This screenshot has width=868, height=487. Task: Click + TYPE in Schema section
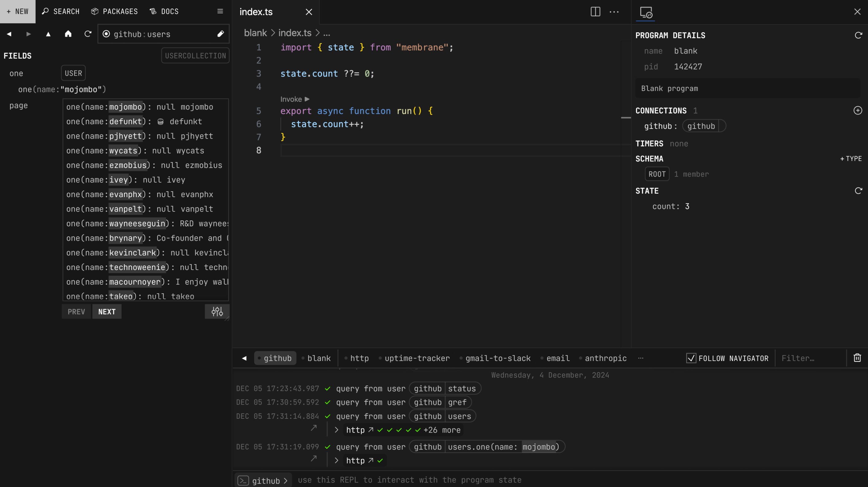click(x=851, y=159)
